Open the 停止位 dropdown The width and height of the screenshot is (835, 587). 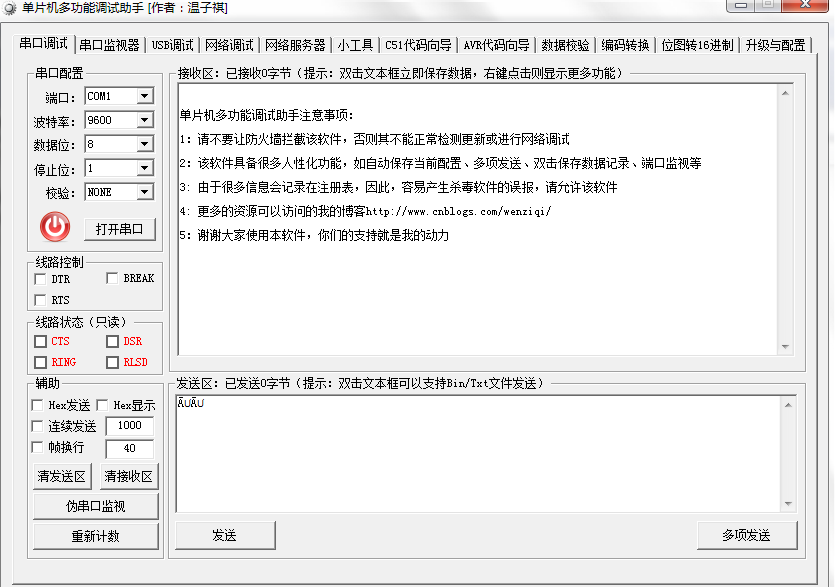pyautogui.click(x=144, y=168)
